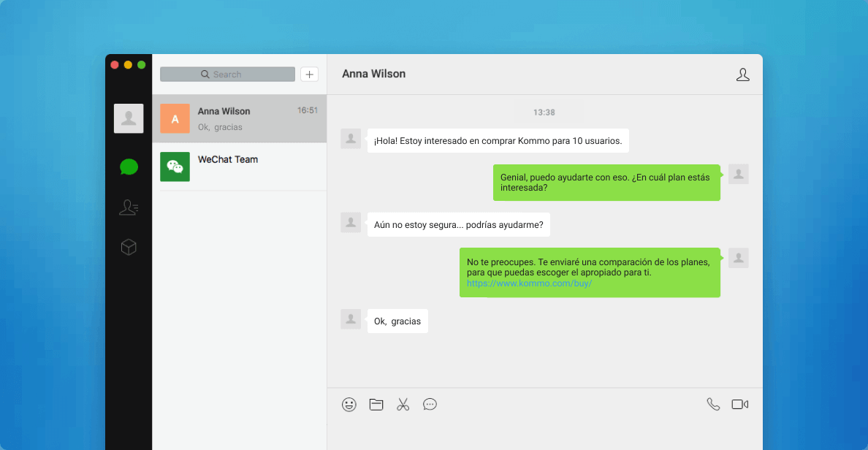The image size is (868, 450).
Task: Select the screenshot scissors tool
Action: pos(403,404)
